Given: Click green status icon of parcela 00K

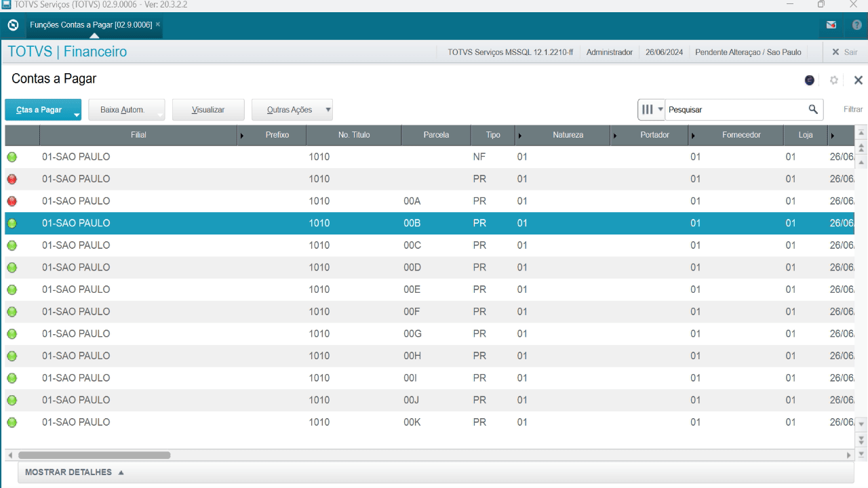Looking at the screenshot, I should [x=12, y=422].
